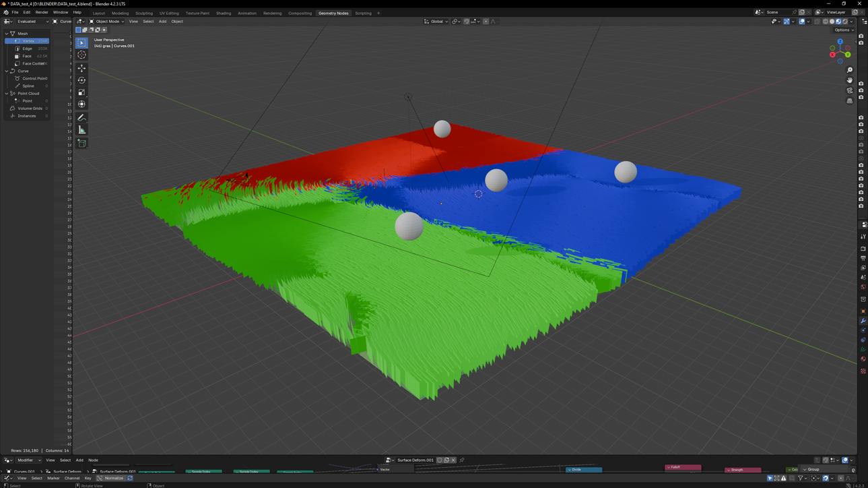Image resolution: width=868 pixels, height=488 pixels.
Task: Toggle viewport overlays
Action: (802, 22)
